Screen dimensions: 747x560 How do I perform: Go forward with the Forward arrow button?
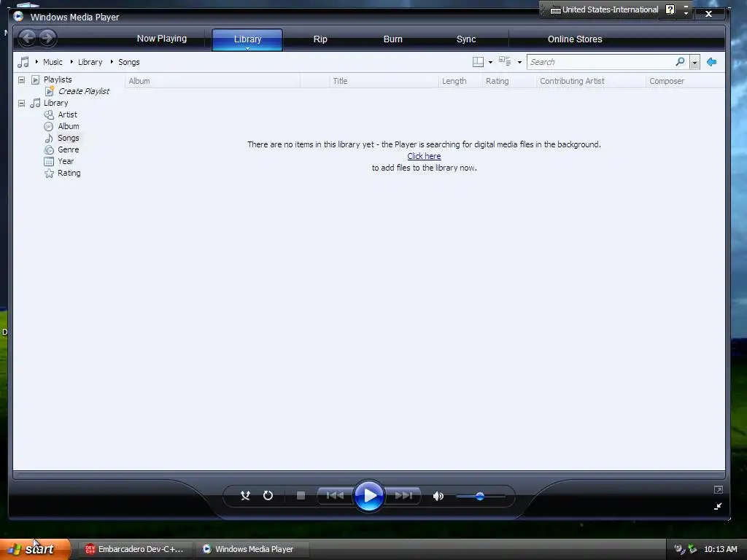[47, 38]
